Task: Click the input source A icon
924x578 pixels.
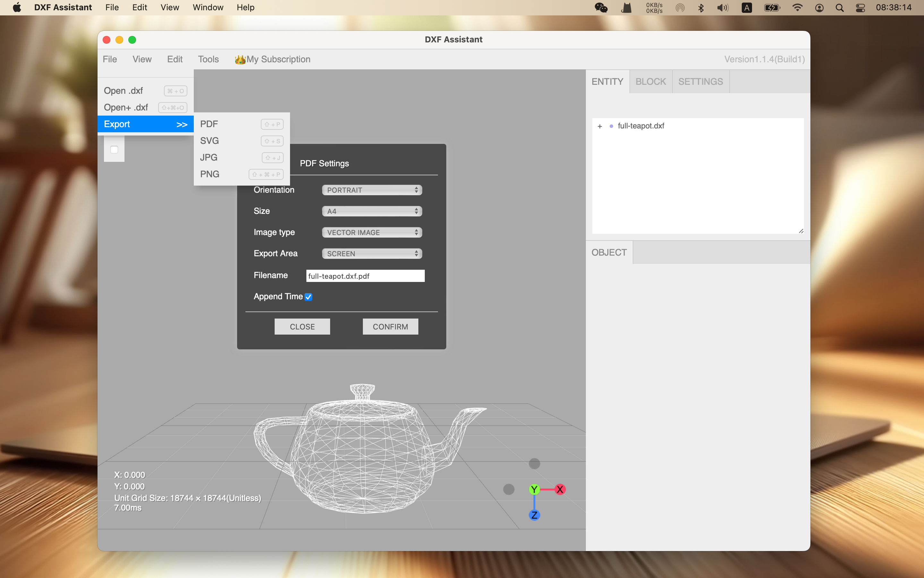Action: [747, 8]
